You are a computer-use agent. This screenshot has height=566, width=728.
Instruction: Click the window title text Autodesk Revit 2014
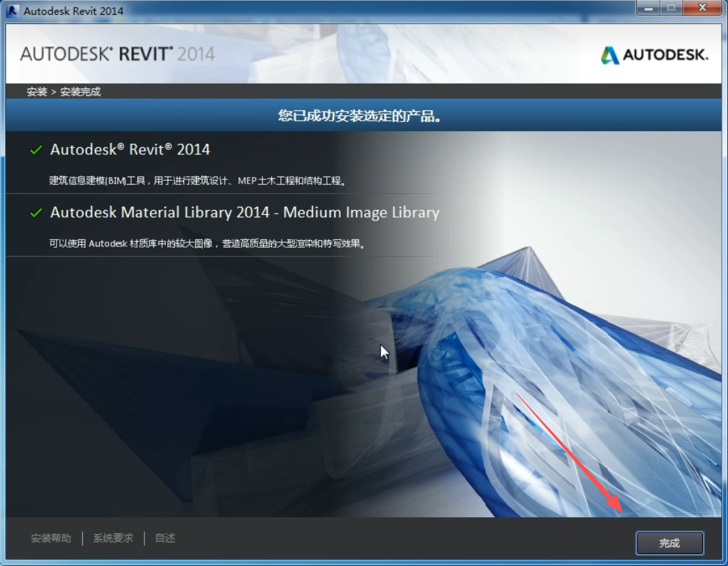pos(74,10)
